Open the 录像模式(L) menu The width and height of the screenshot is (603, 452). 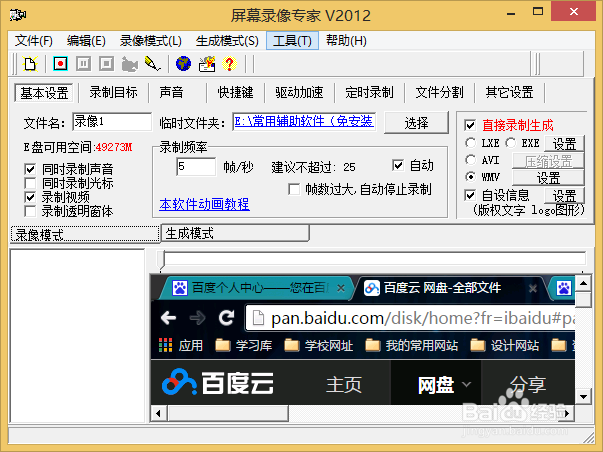pyautogui.click(x=151, y=41)
